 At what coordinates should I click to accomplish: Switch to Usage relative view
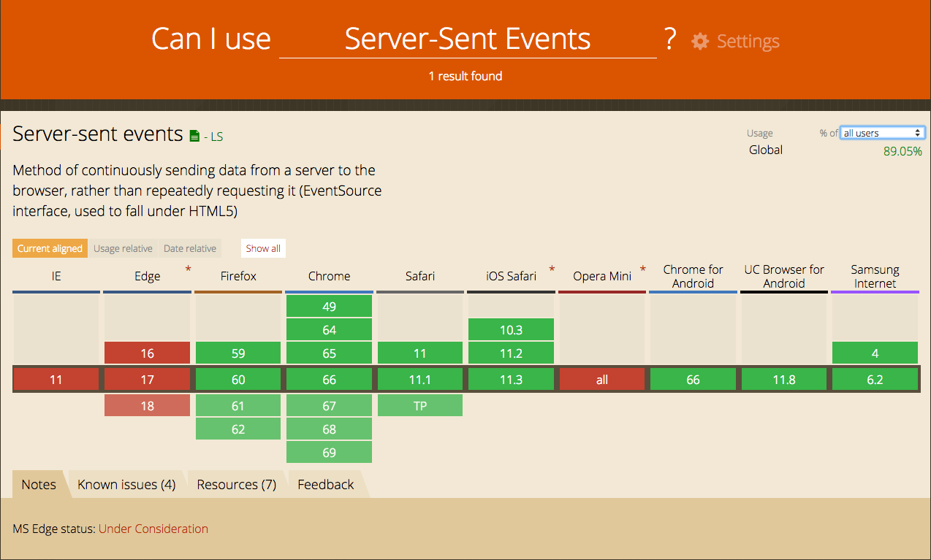(123, 248)
